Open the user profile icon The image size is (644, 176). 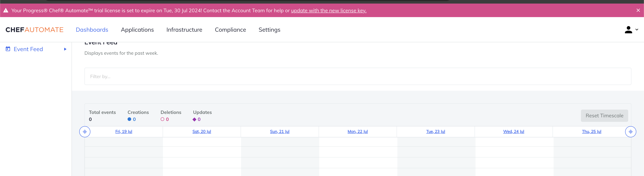click(628, 30)
